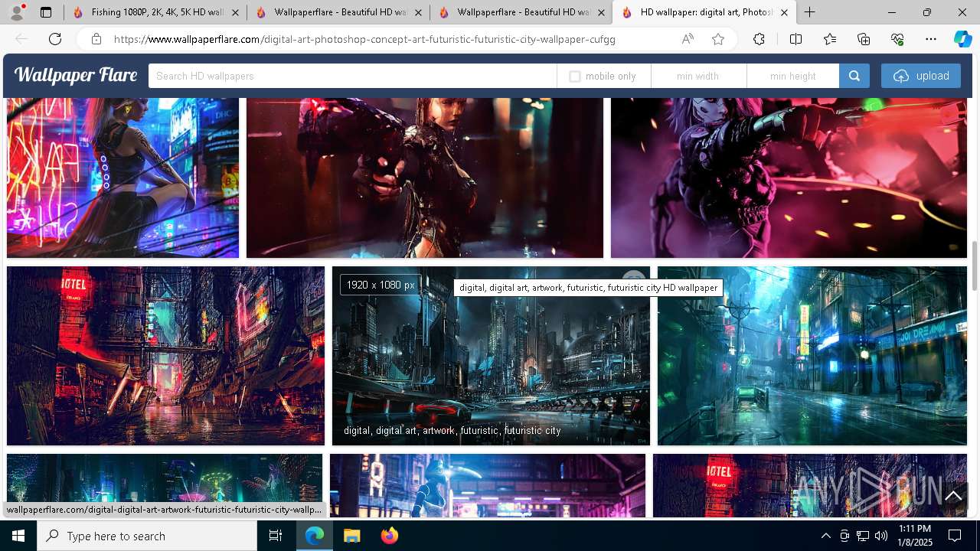The width and height of the screenshot is (980, 551).
Task: Open bottom-row blue robot figure thumbnail
Action: click(x=488, y=486)
